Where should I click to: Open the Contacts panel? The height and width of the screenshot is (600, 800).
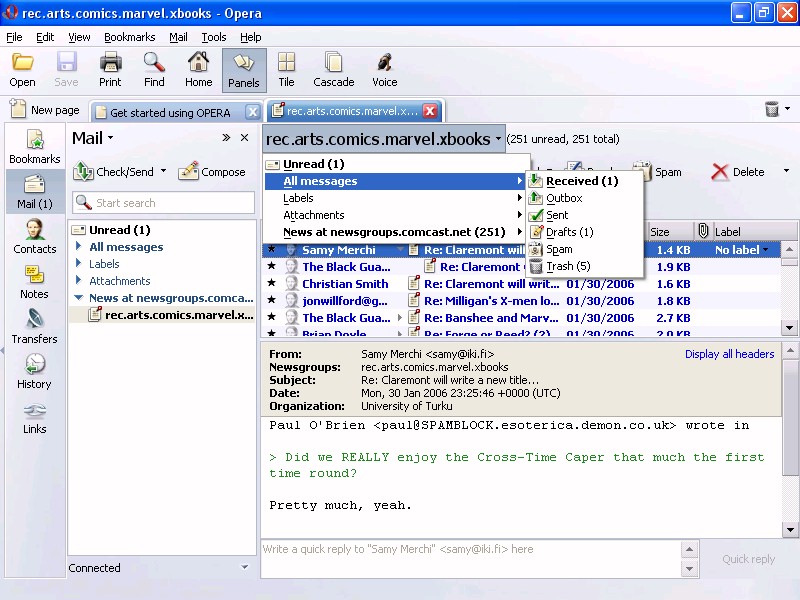[34, 237]
